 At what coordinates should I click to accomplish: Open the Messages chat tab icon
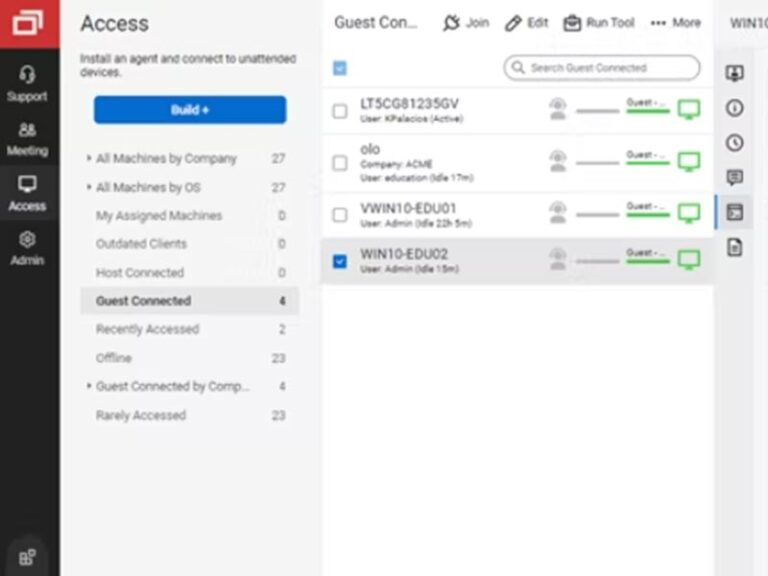(734, 177)
